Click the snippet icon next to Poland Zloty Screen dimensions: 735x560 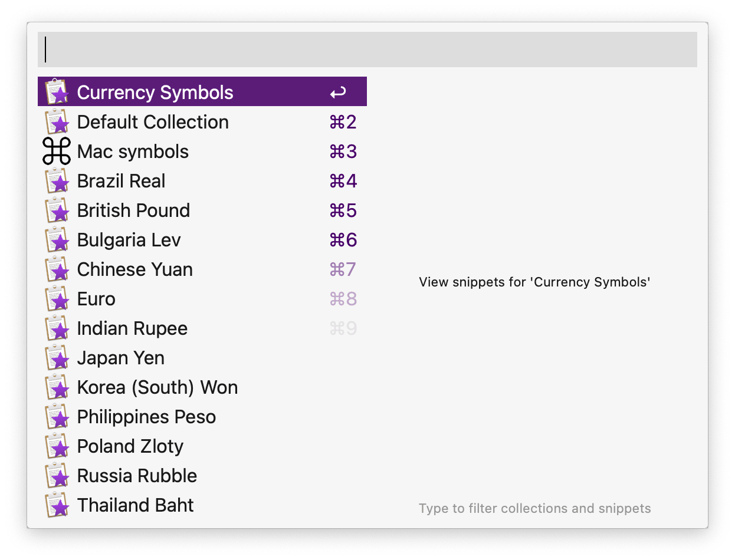(x=57, y=446)
